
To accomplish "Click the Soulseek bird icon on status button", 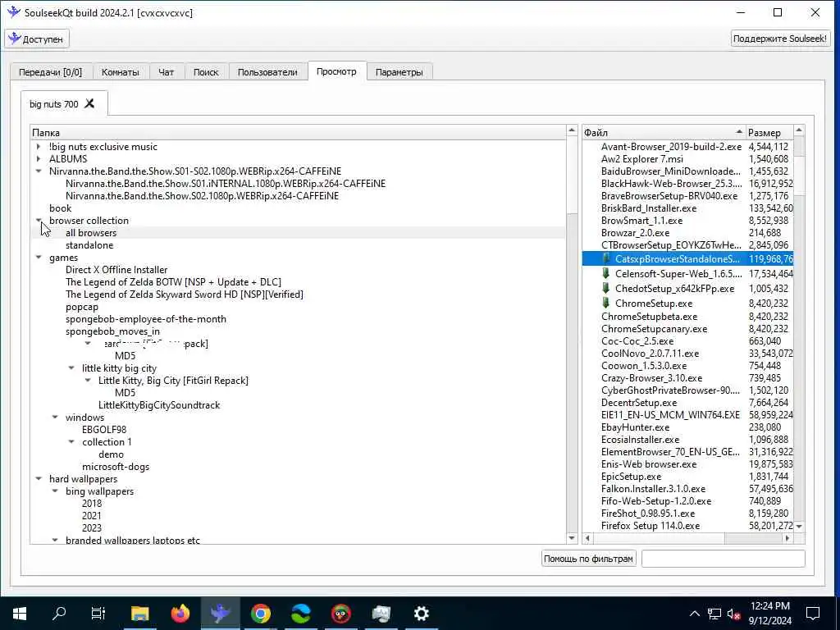I will tap(15, 39).
